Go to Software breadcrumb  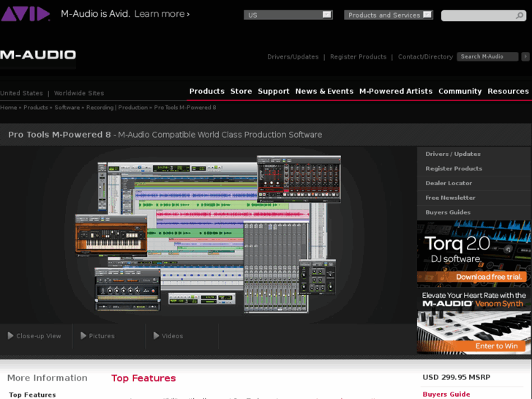pyautogui.click(x=67, y=108)
